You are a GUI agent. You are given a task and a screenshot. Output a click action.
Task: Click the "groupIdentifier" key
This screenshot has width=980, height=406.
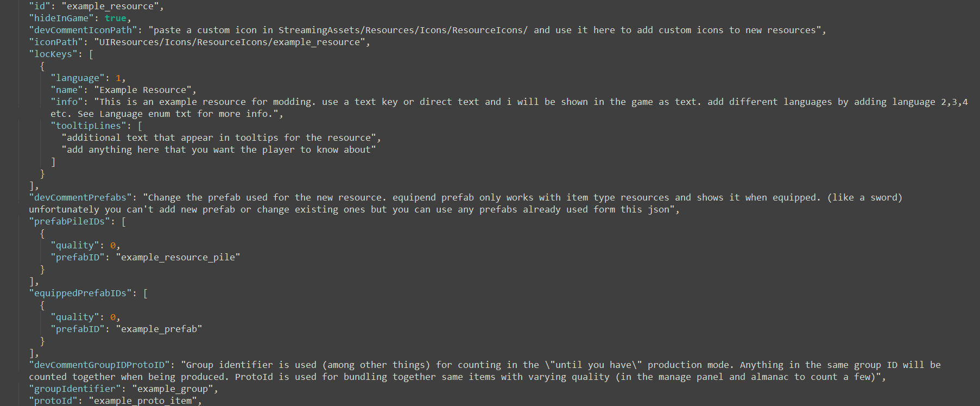[75, 389]
